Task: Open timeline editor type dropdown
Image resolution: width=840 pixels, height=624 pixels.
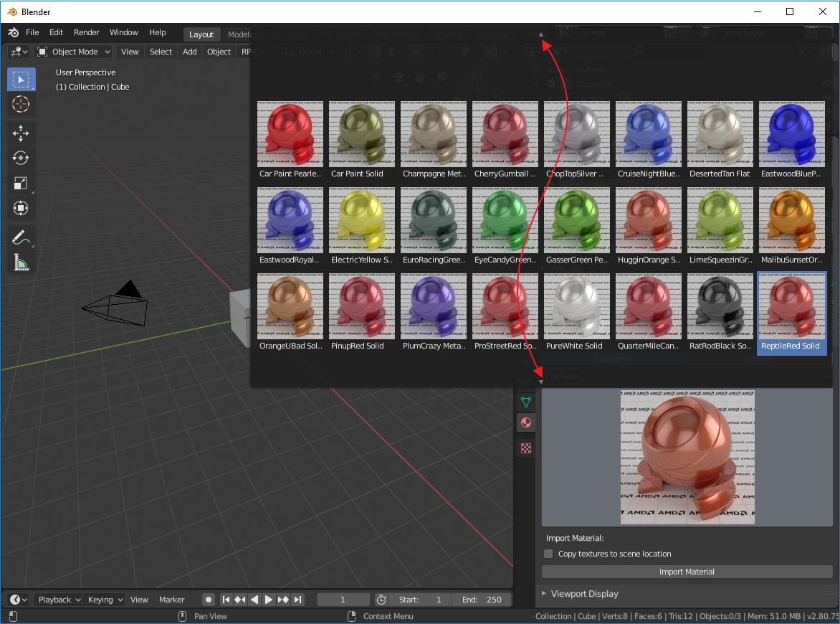Action: coord(18,600)
